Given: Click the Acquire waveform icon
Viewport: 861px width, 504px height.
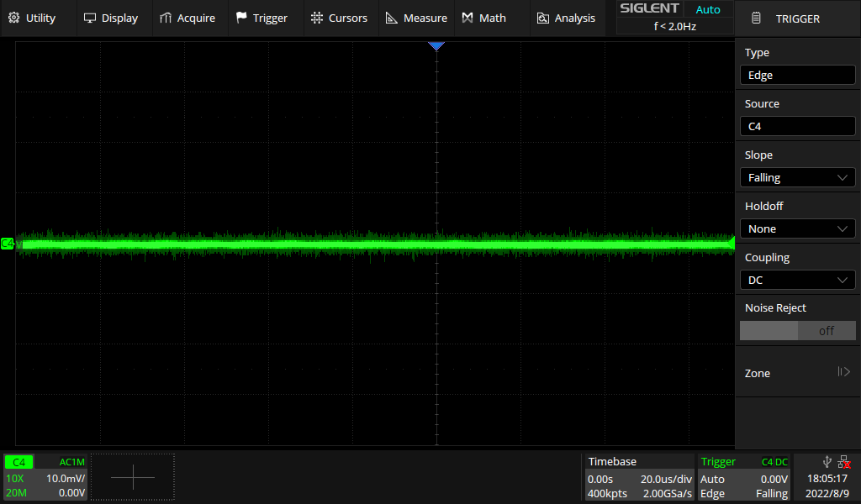Looking at the screenshot, I should point(166,18).
